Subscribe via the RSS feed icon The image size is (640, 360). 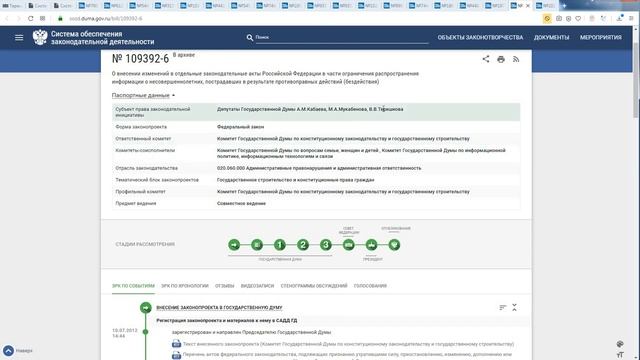coord(516,60)
